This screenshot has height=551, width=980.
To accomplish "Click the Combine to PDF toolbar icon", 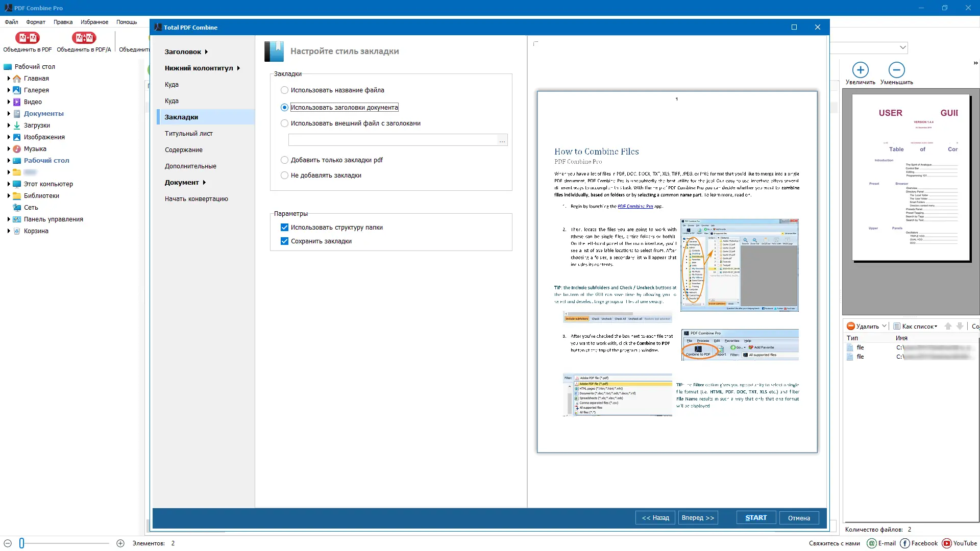I will 27,38.
